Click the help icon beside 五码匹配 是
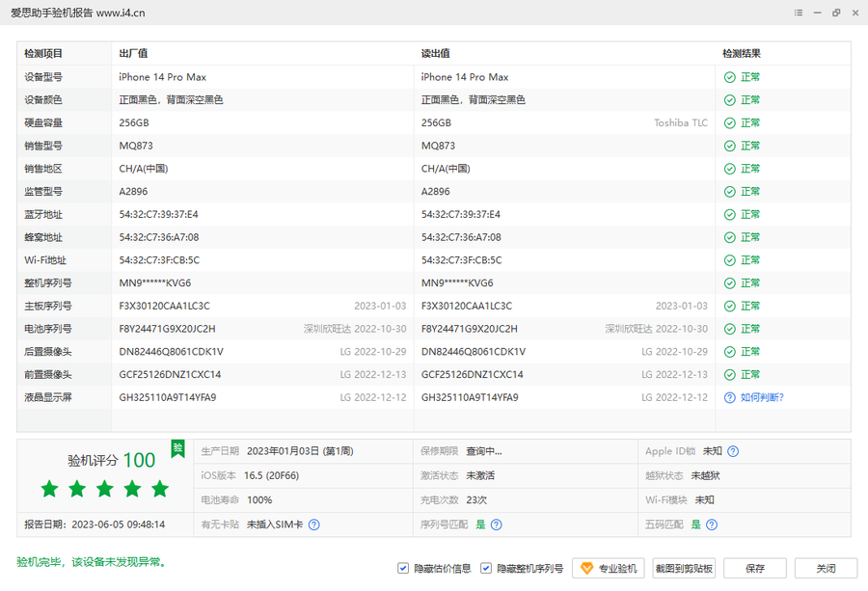868x591 pixels. coord(712,524)
